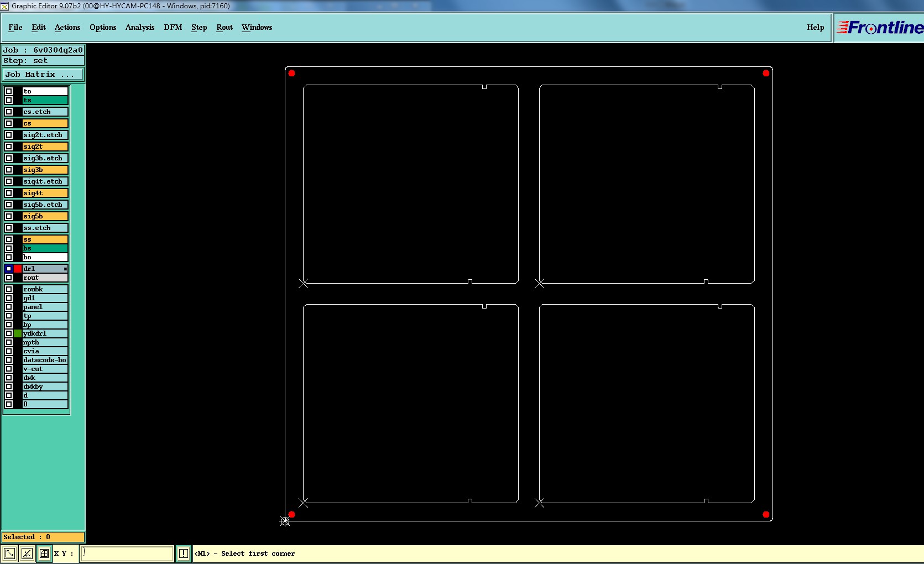Click the green color swatch on ydkdrl row

pyautogui.click(x=18, y=333)
